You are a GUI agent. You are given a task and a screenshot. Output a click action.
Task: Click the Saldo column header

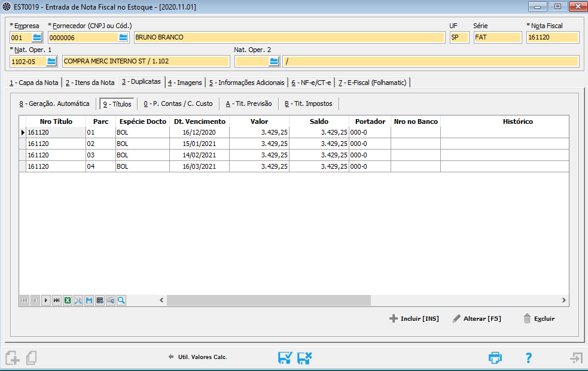319,121
